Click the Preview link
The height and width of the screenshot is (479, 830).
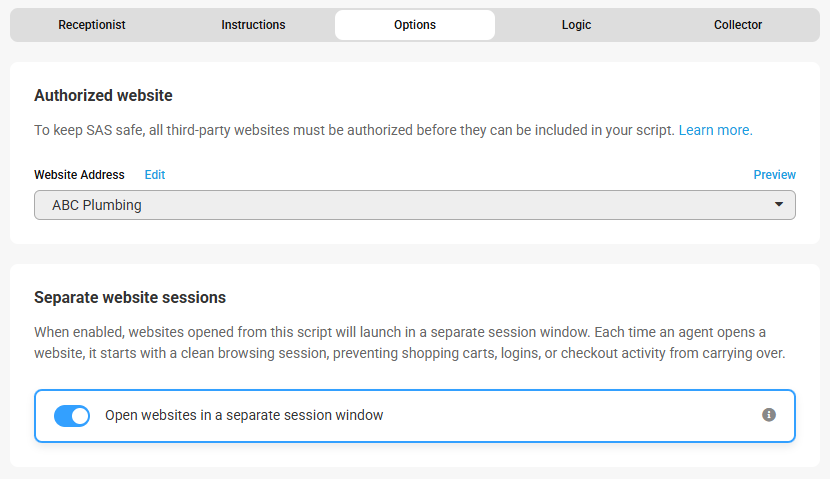point(774,175)
